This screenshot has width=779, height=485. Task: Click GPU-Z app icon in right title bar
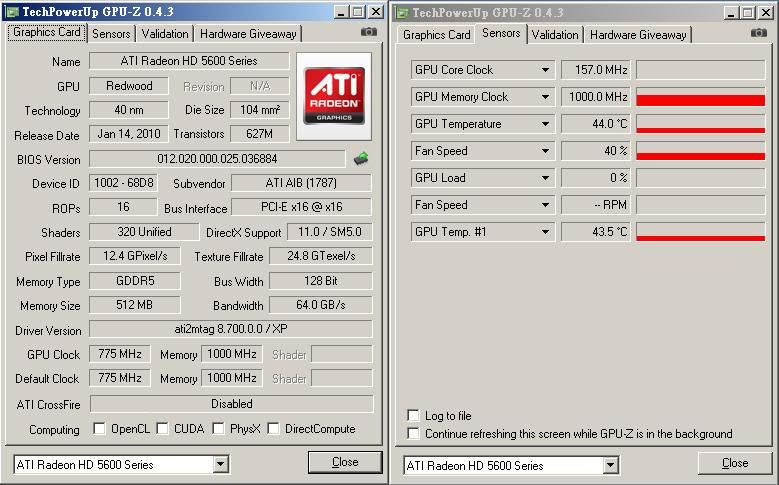click(x=403, y=12)
